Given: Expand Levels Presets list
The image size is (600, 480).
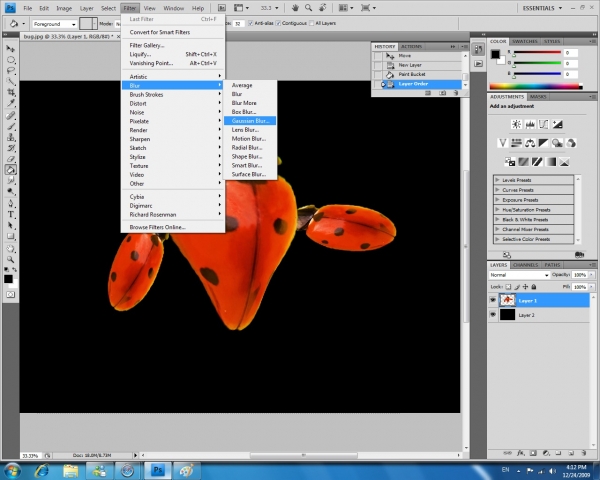Looking at the screenshot, I should coord(497,180).
